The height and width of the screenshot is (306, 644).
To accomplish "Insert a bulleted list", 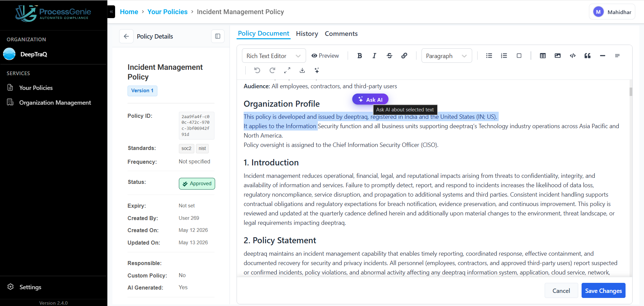I will tap(489, 56).
